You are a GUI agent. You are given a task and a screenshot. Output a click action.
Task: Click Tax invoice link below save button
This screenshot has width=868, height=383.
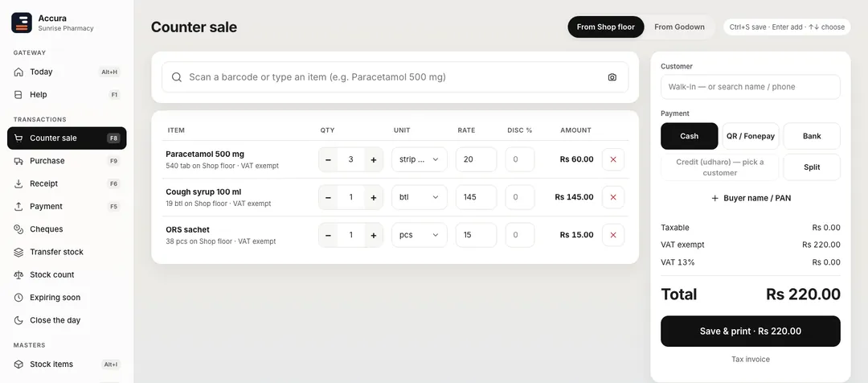point(750,359)
